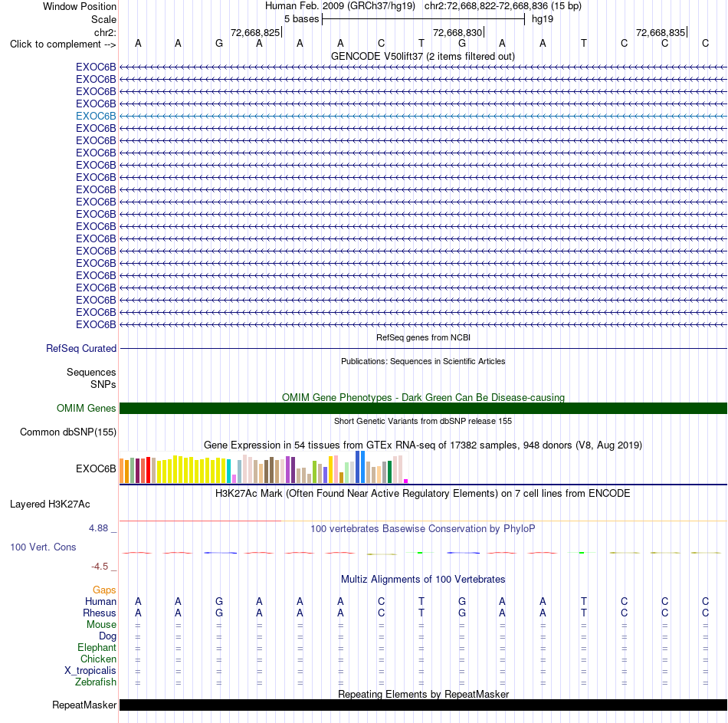
Task: Click the black RepeatMasker bar
Action: coord(423,705)
